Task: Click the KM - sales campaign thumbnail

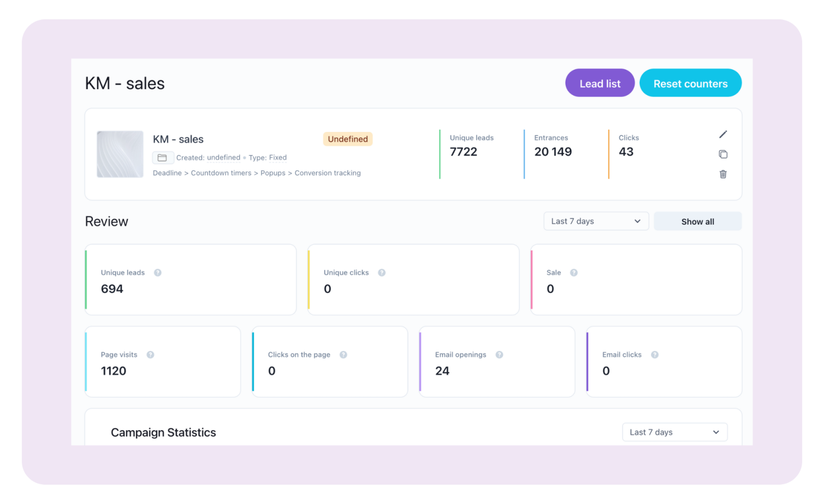Action: click(x=120, y=154)
